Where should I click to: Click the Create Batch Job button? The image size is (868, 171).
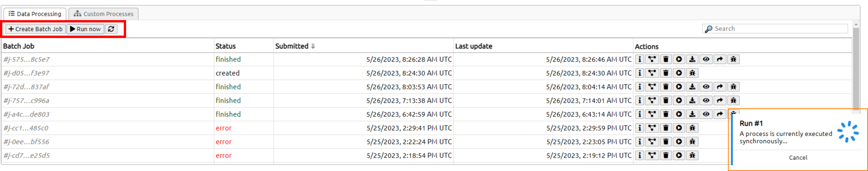pyautogui.click(x=35, y=29)
